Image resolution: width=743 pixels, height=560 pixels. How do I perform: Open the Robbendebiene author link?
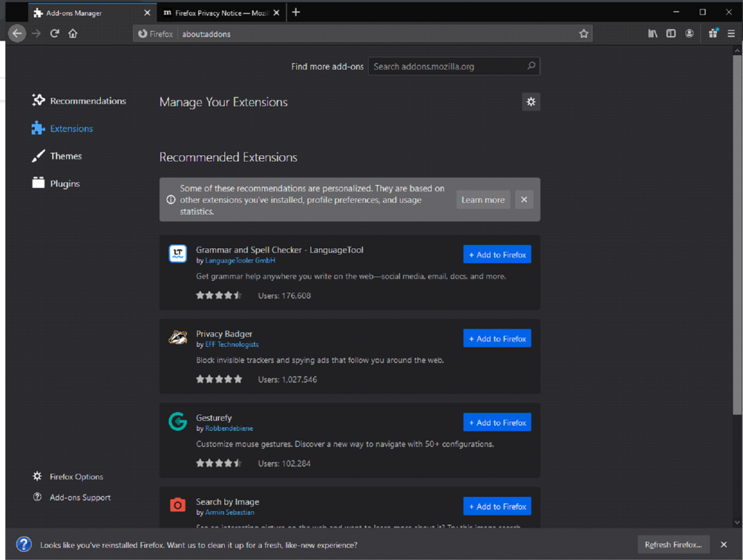[229, 428]
